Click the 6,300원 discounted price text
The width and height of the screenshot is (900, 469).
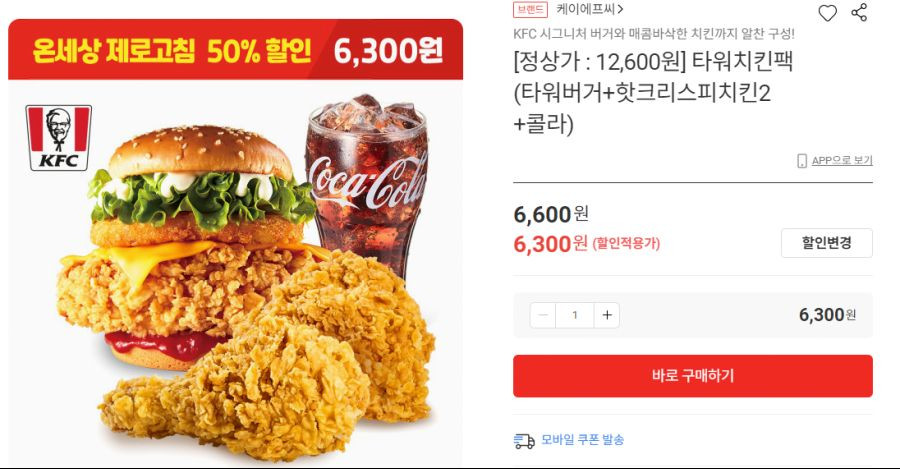550,244
